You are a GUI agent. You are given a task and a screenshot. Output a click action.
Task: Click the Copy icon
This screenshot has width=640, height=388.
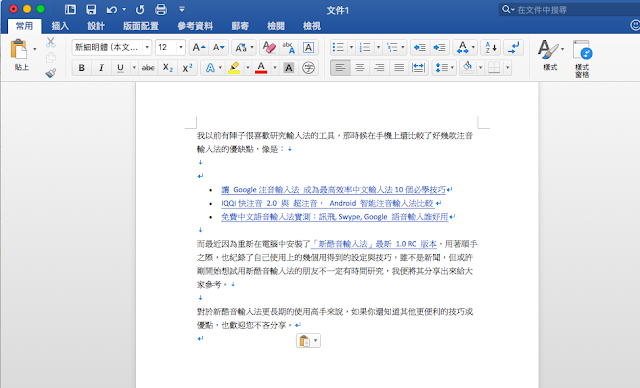51,58
